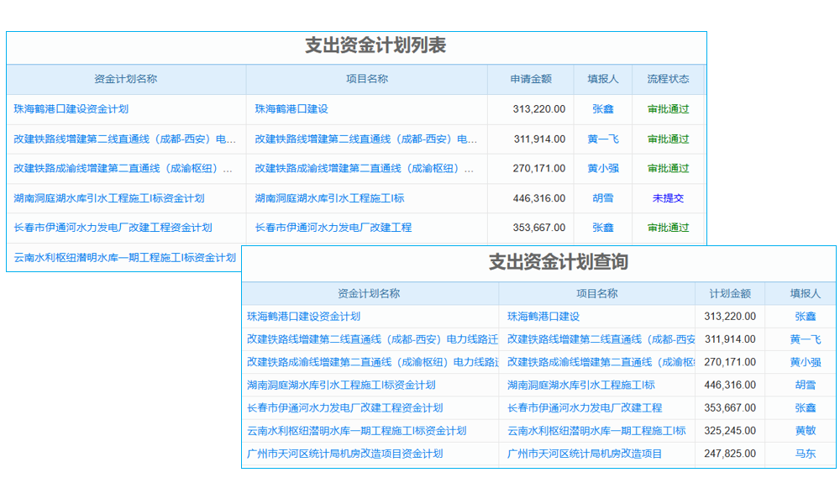Click the 项目名称 column header

tap(365, 79)
